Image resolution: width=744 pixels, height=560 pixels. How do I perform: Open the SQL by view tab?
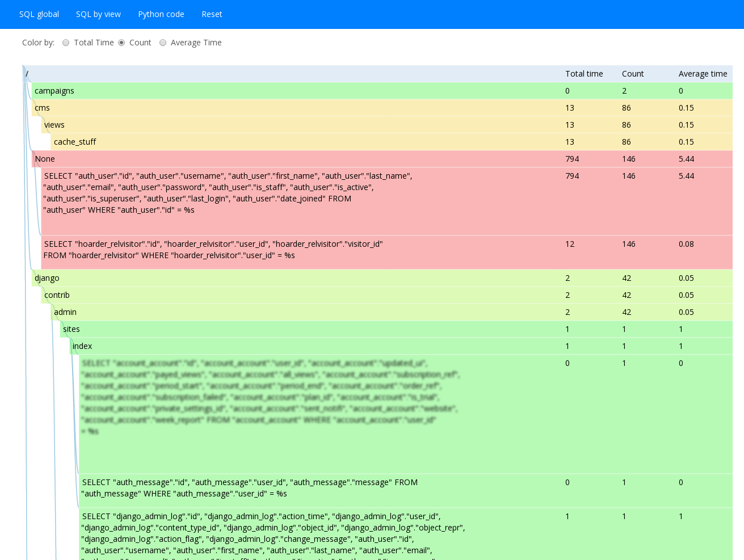[x=98, y=14]
